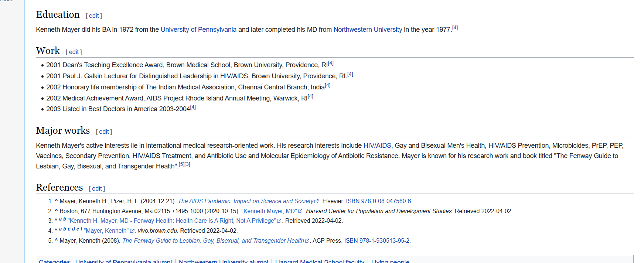The height and width of the screenshot is (263, 644).
Task: Jump to backlink c of reference 4
Action: tap(69, 229)
